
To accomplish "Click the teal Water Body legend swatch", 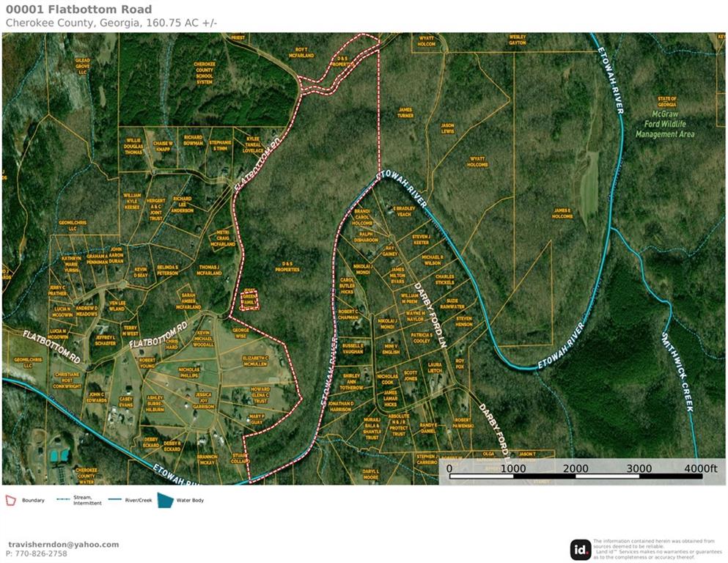I will (166, 500).
